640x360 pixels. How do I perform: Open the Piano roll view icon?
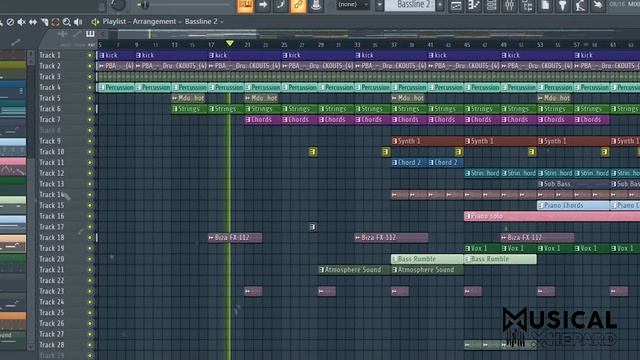(474, 5)
